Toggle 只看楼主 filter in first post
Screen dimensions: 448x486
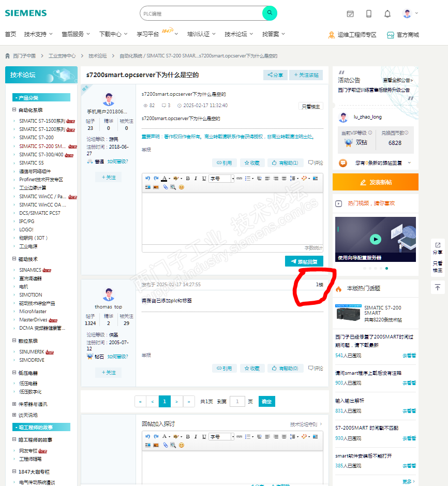[311, 106]
